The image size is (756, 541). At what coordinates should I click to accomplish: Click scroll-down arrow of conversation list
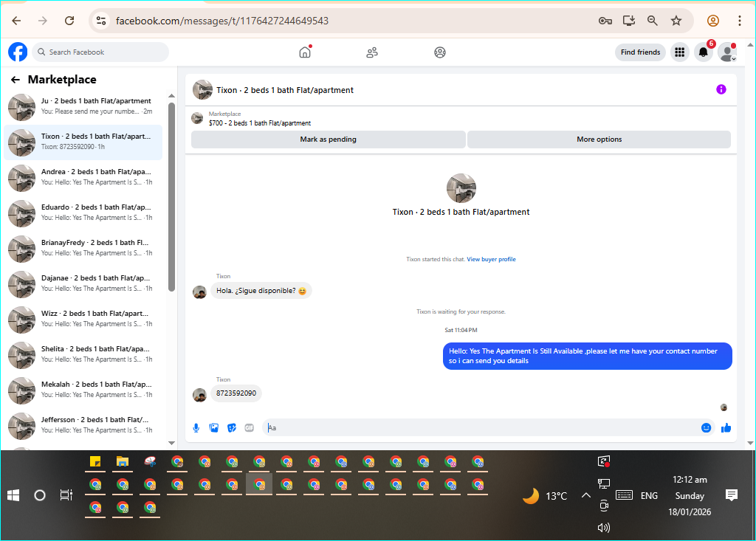pyautogui.click(x=171, y=443)
